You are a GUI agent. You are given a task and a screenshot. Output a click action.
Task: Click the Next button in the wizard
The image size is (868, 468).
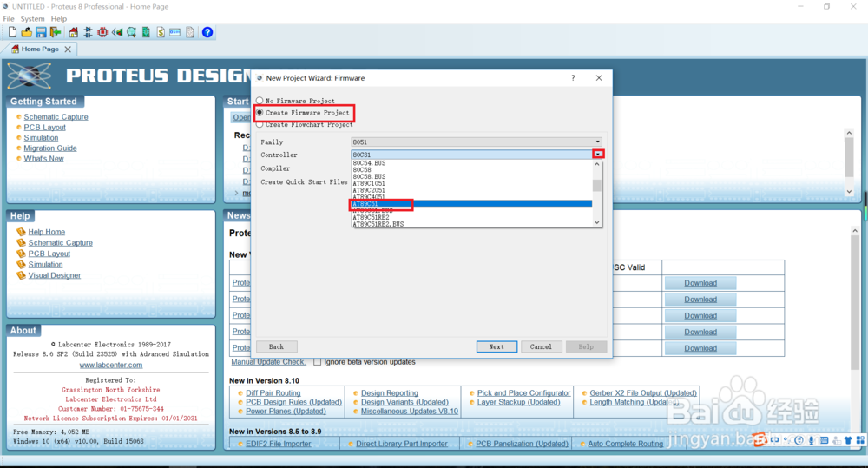(496, 346)
